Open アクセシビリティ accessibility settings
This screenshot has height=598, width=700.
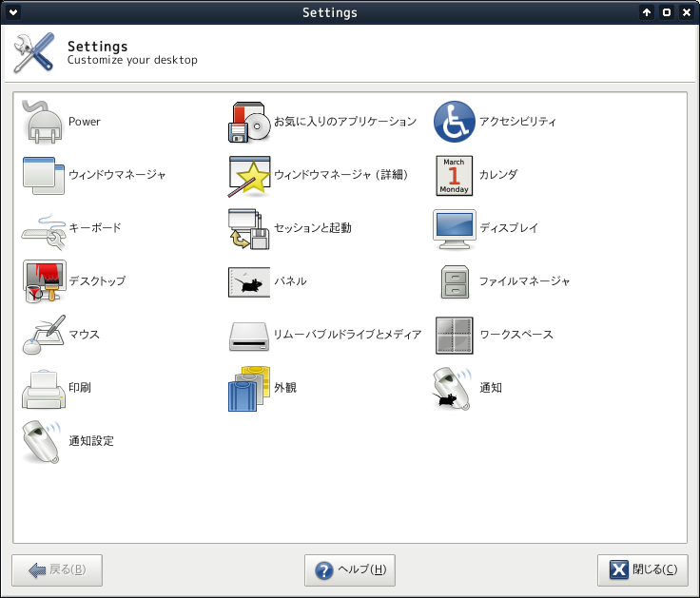pos(455,122)
